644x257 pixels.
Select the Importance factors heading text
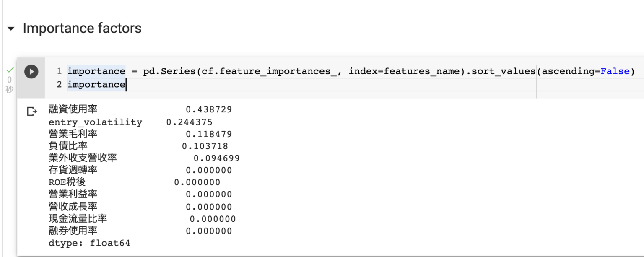[82, 29]
